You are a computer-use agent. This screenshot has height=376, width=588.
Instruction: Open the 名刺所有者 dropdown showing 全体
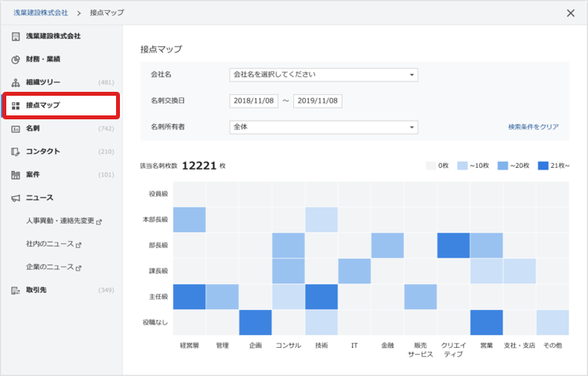324,127
